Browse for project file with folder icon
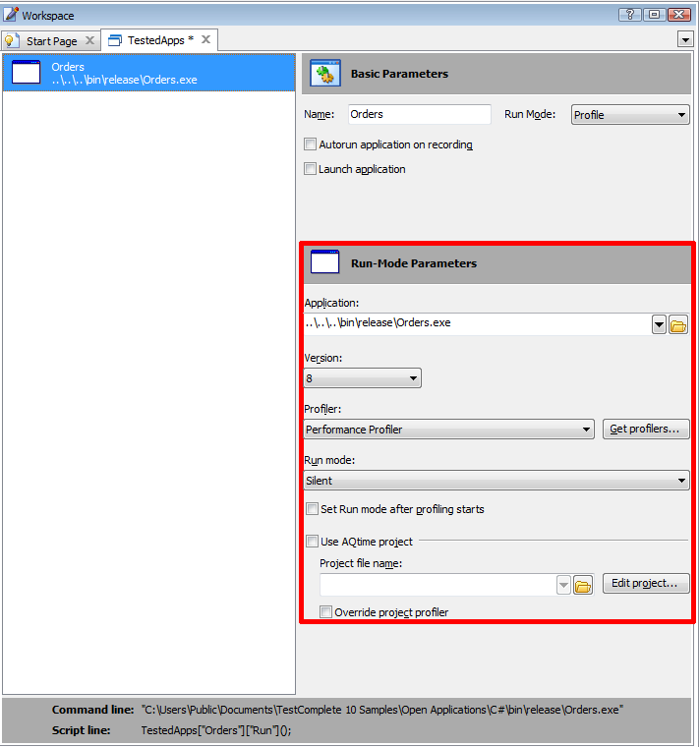700x747 pixels. pos(583,585)
